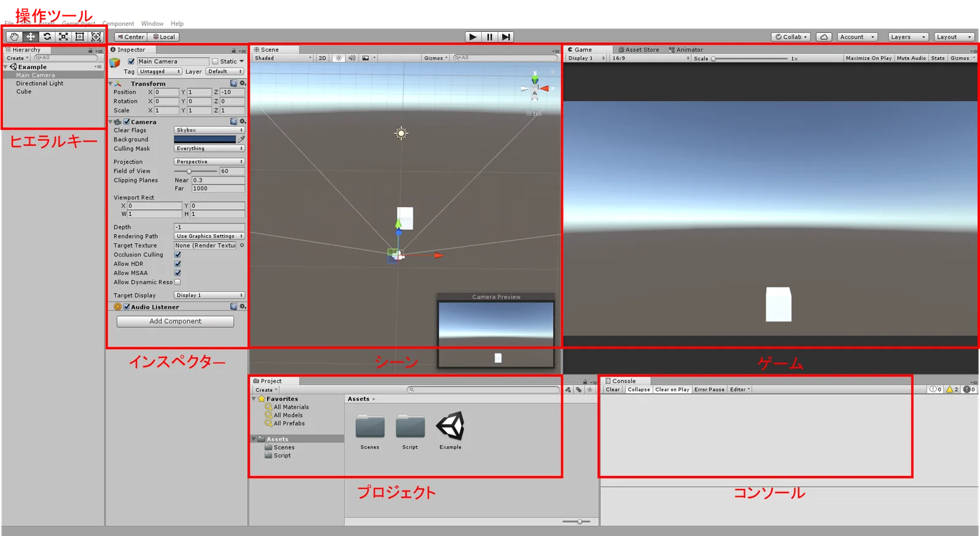Switch to the Asset Store tab
Viewport: 980px width, 536px height.
[x=638, y=50]
